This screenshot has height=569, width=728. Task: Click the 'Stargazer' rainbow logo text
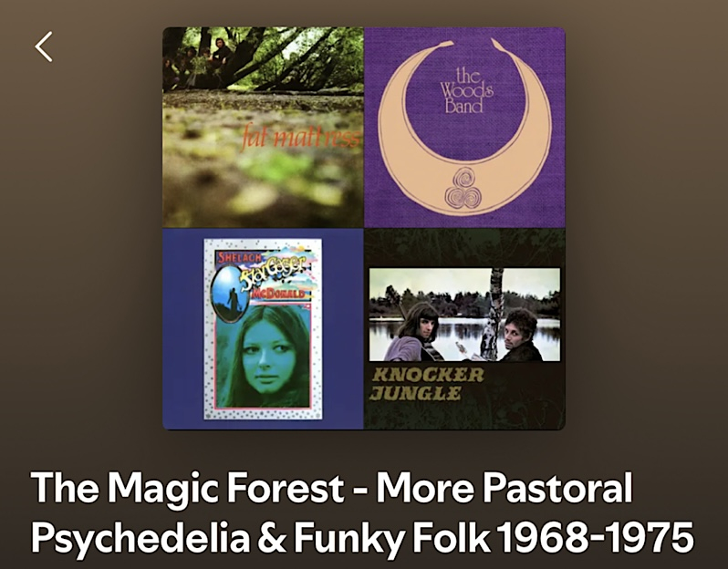pos(274,272)
